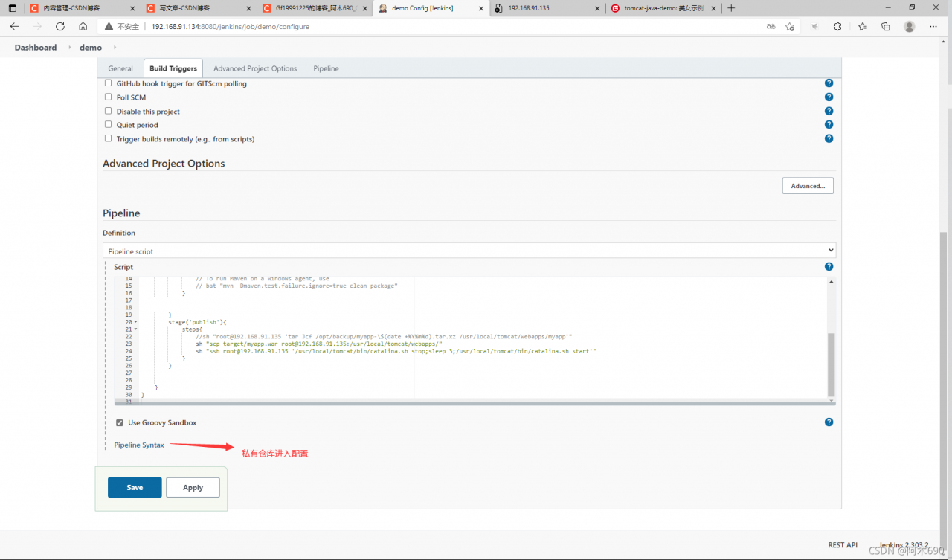Go to the Dashboard breadcrumb
The width and height of the screenshot is (952, 560).
pyautogui.click(x=36, y=48)
